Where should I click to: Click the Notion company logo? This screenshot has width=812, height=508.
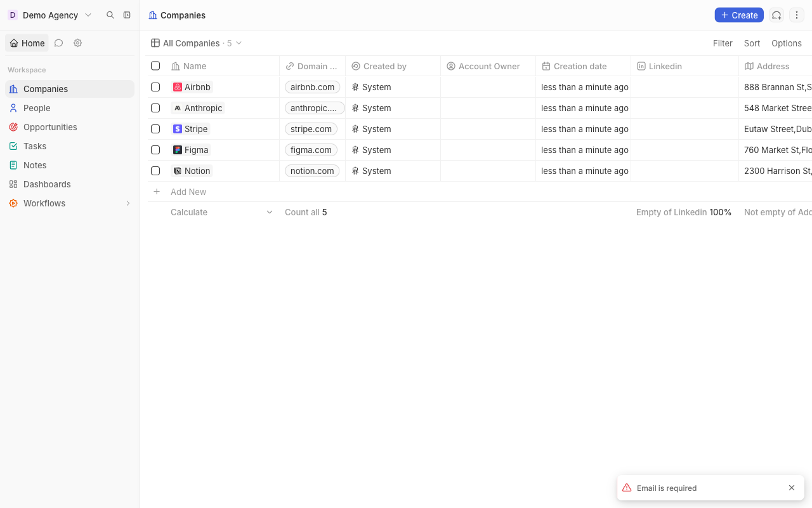[x=178, y=171]
